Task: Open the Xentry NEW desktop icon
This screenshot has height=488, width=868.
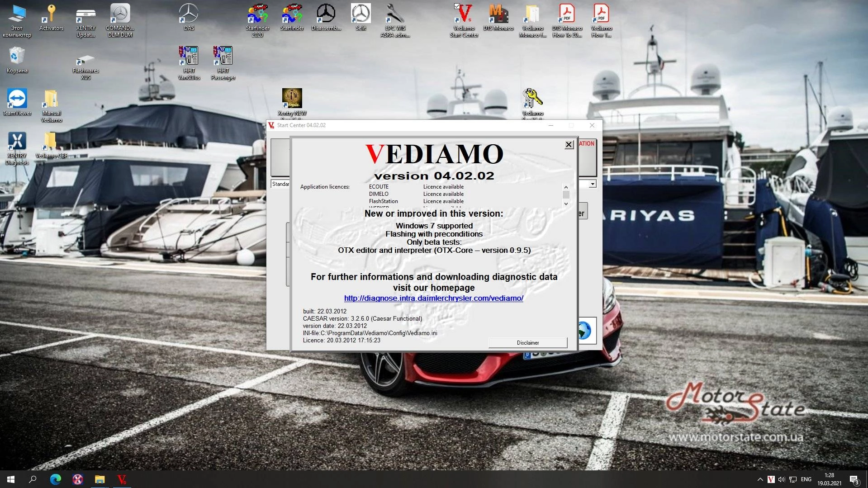Action: click(x=292, y=103)
